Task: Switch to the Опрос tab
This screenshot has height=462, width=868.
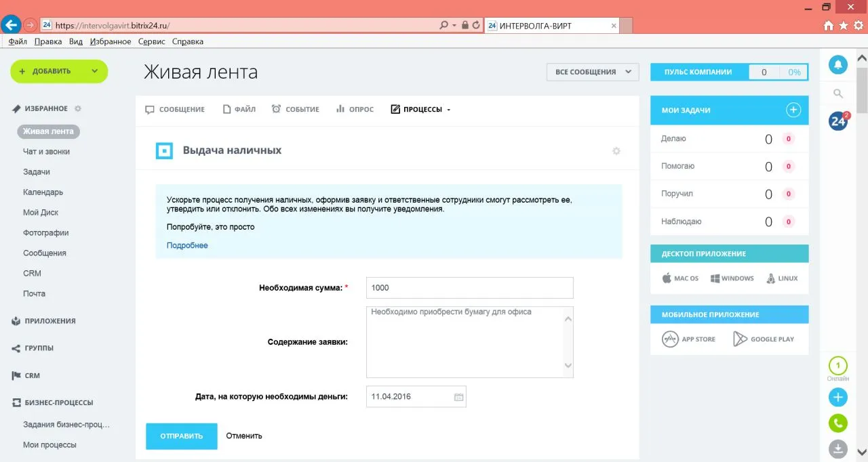Action: (355, 110)
